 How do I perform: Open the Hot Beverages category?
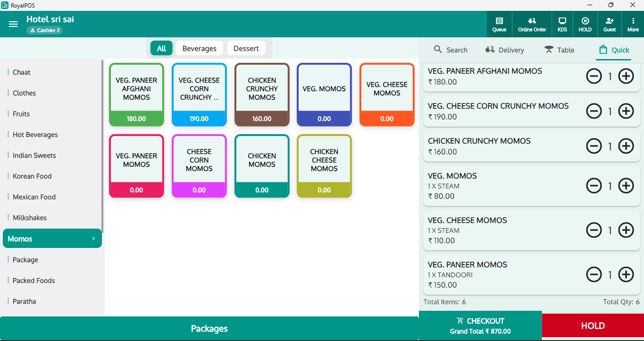tap(52, 135)
